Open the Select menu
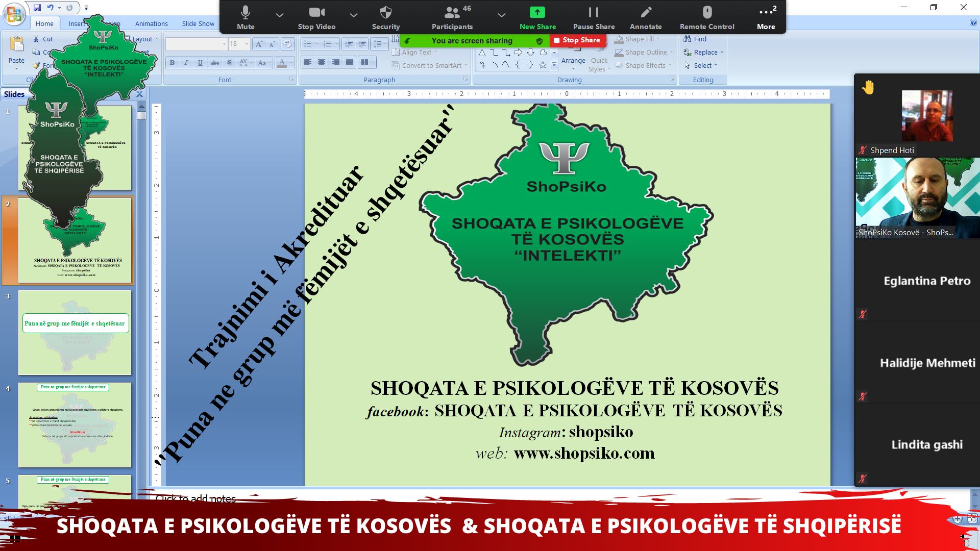The width and height of the screenshot is (980, 551). (x=700, y=65)
